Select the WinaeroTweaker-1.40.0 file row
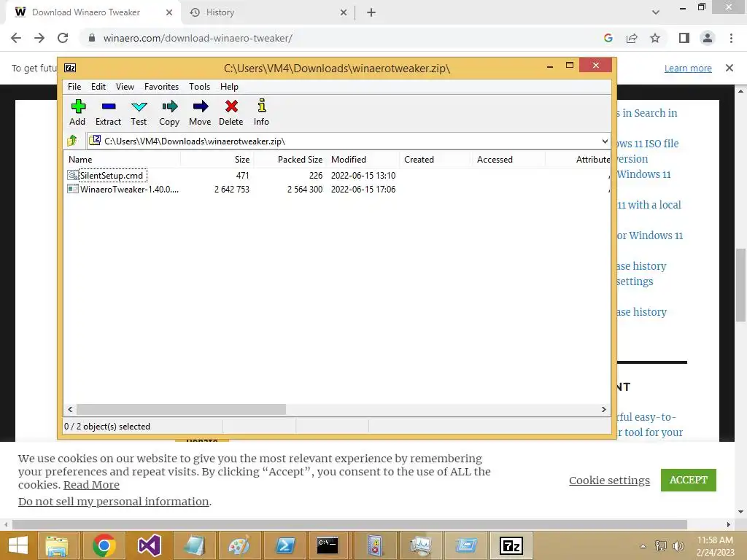747x560 pixels. (337, 189)
